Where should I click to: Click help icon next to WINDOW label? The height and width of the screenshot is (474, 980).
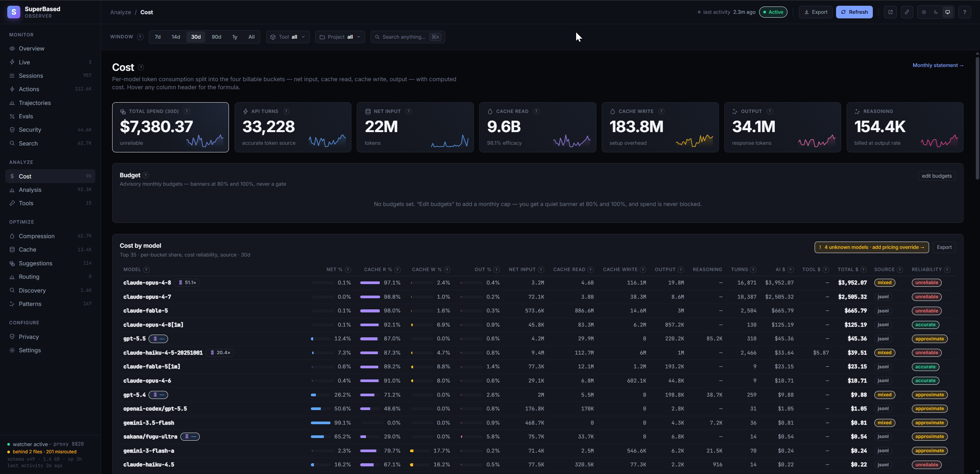140,37
